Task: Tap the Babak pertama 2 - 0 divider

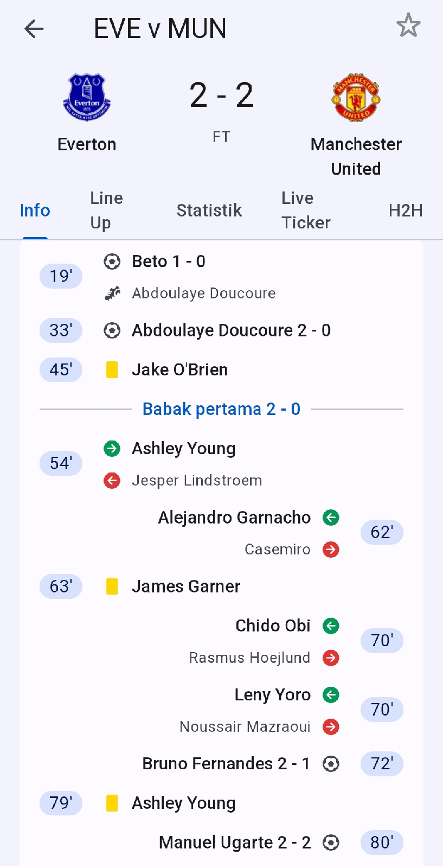Action: pyautogui.click(x=221, y=409)
